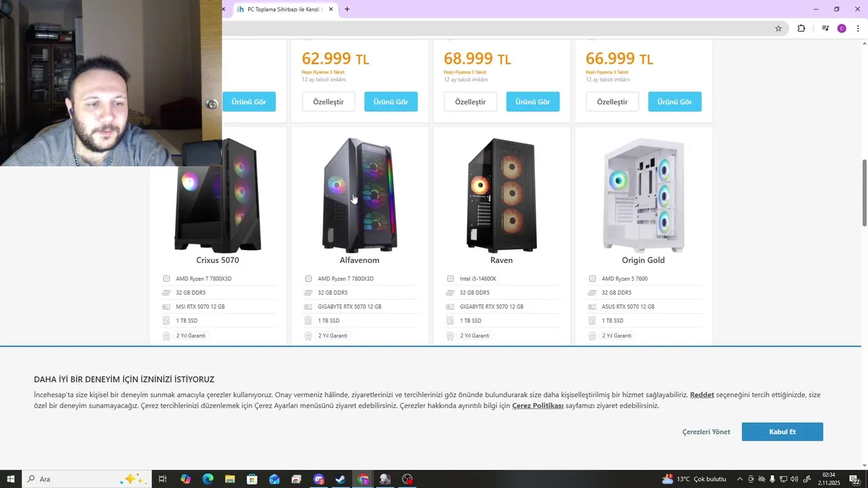Accept cookies with Kabul Et
868x488 pixels.
(x=782, y=432)
